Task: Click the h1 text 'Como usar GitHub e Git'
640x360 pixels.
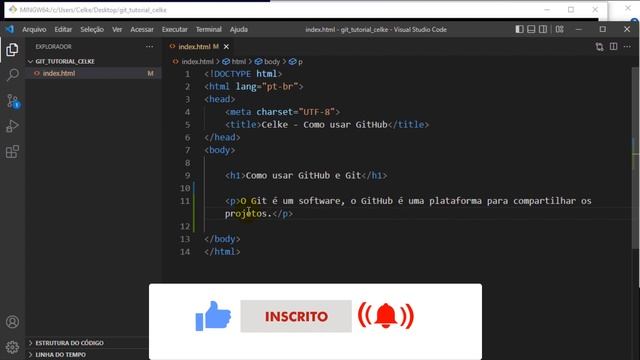Action: (x=303, y=176)
